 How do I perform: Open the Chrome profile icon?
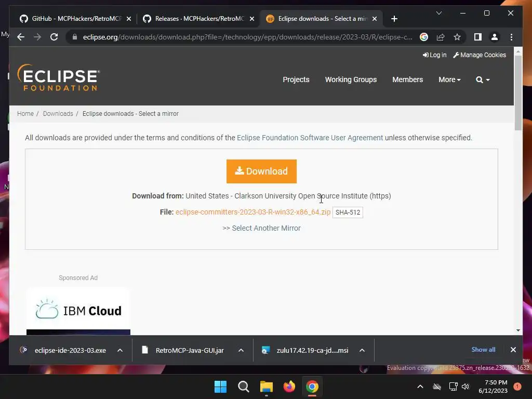[495, 37]
